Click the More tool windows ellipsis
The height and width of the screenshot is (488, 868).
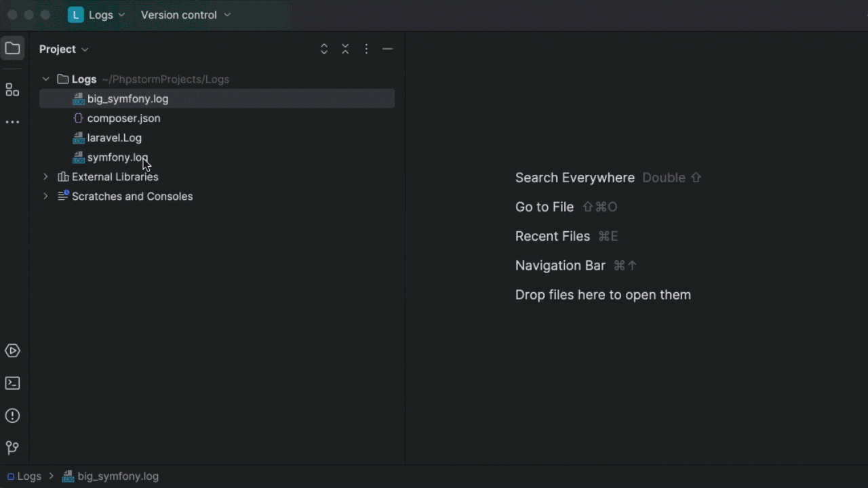12,122
